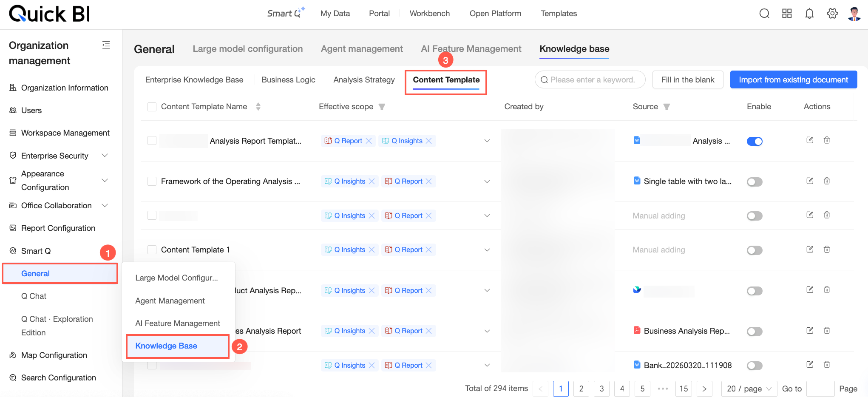Delete the Framework of the Operating Analysis row
Viewport: 868px width, 397px height.
[x=827, y=181]
